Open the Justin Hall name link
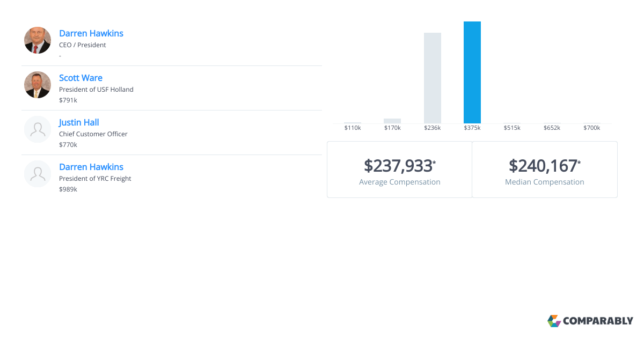Image resolution: width=644 pixels, height=338 pixels. click(x=79, y=122)
